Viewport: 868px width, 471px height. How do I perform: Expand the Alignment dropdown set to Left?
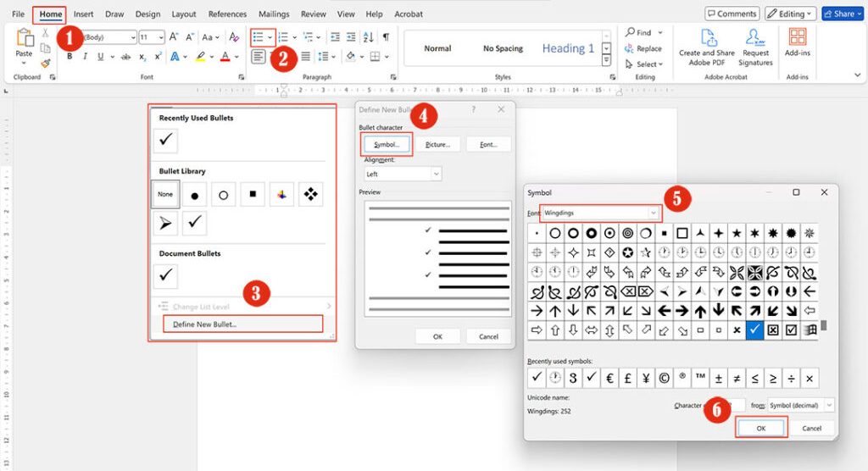pos(402,174)
